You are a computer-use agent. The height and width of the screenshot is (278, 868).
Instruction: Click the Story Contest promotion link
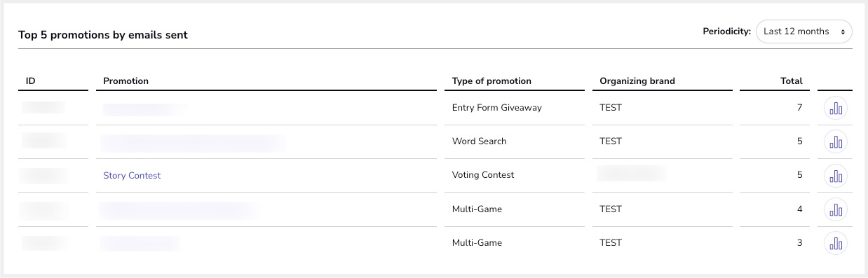pos(132,176)
